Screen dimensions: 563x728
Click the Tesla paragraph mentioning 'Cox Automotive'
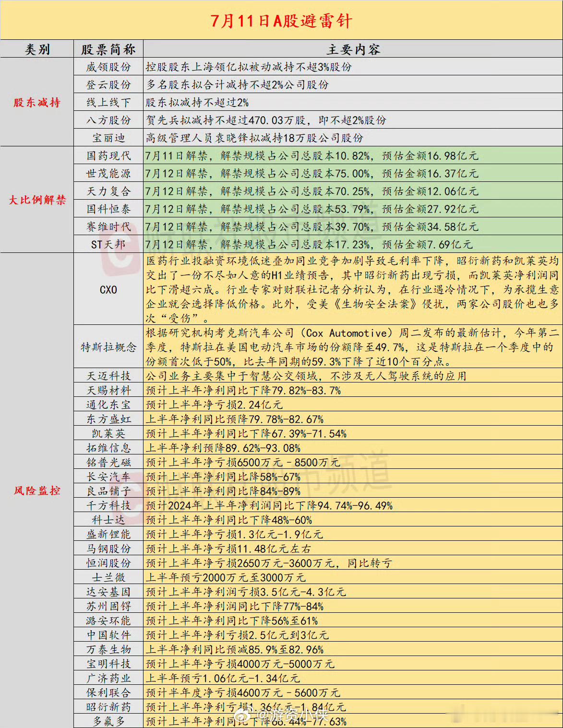pos(352,347)
